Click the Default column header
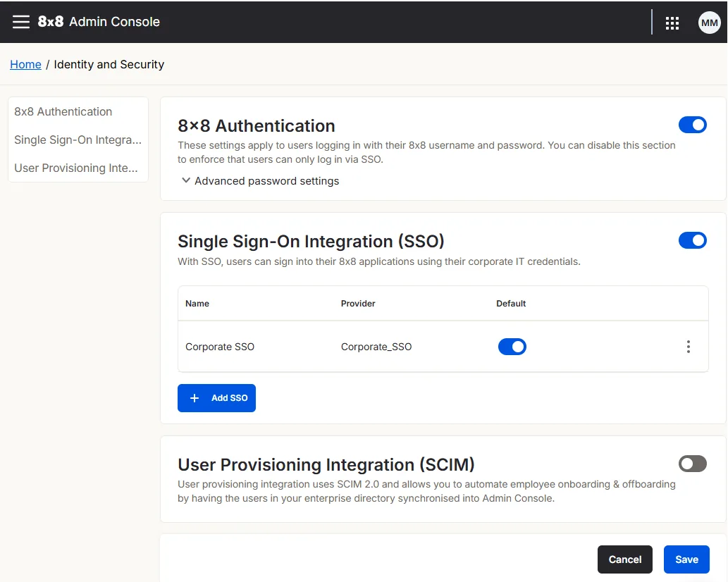 [x=511, y=304]
